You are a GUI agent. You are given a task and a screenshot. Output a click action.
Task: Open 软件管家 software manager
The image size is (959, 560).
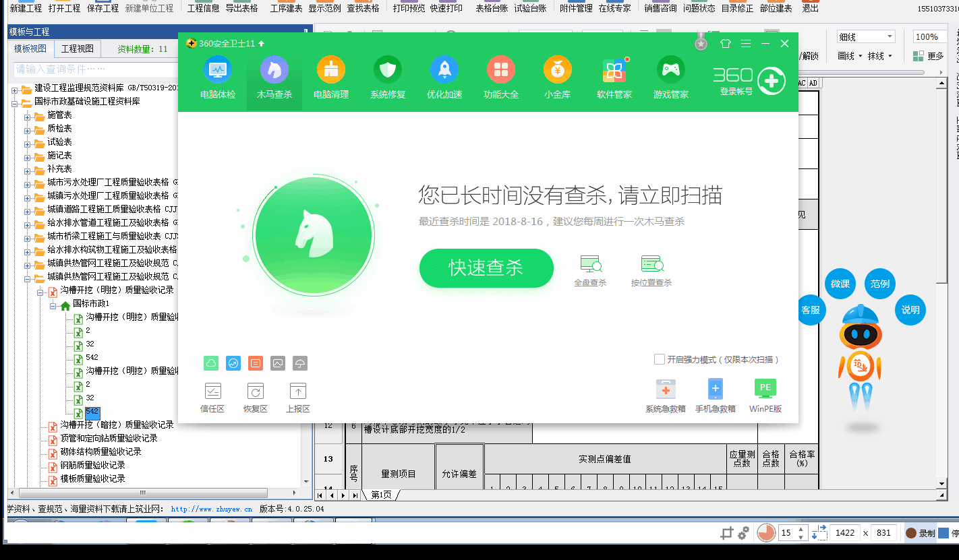pyautogui.click(x=614, y=77)
